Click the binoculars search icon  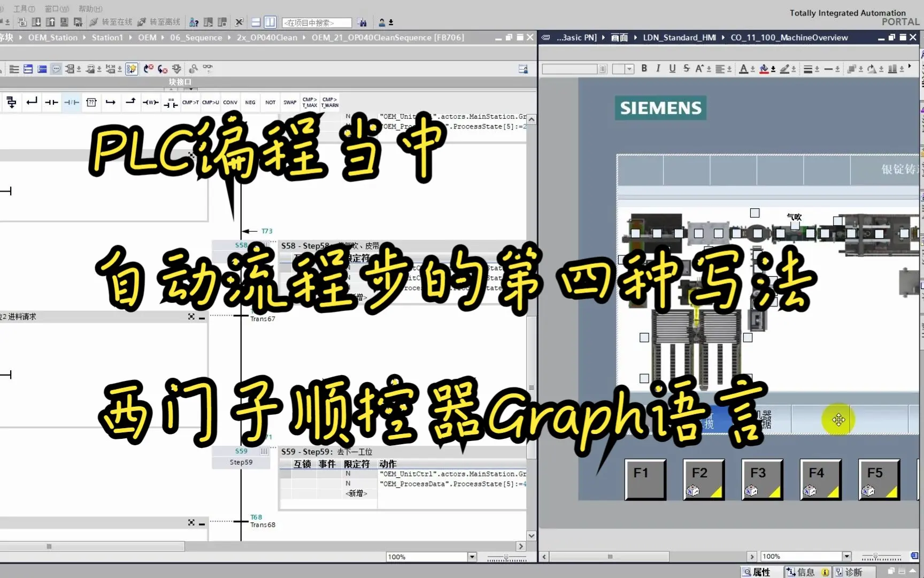click(363, 22)
